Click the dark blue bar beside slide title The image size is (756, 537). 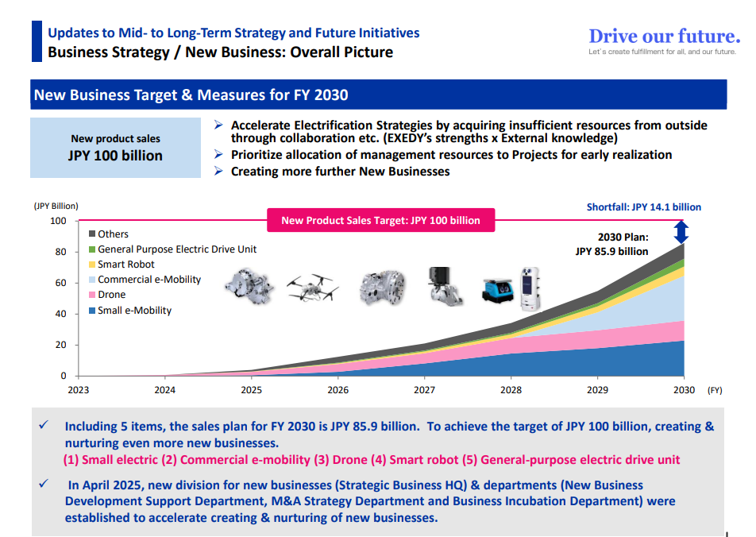(37, 42)
